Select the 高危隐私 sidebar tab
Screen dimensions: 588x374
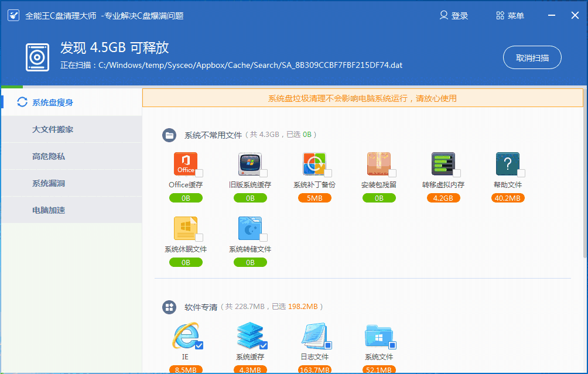click(70, 156)
